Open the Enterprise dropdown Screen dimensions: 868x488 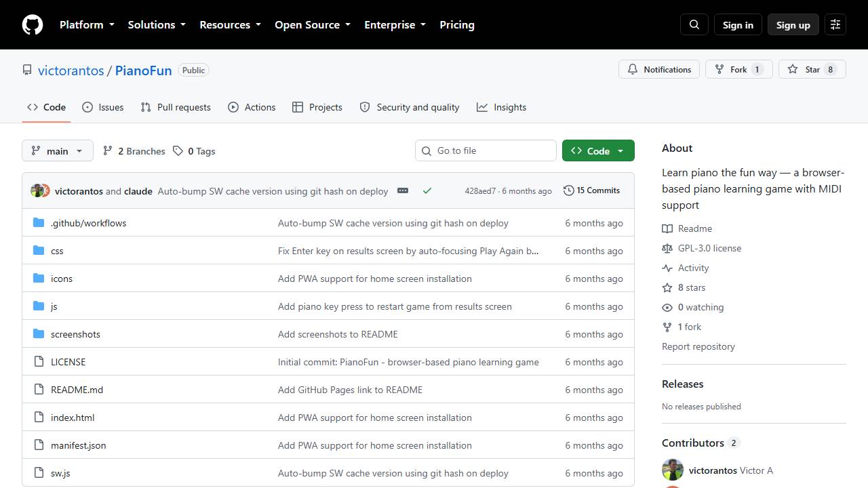coord(395,24)
